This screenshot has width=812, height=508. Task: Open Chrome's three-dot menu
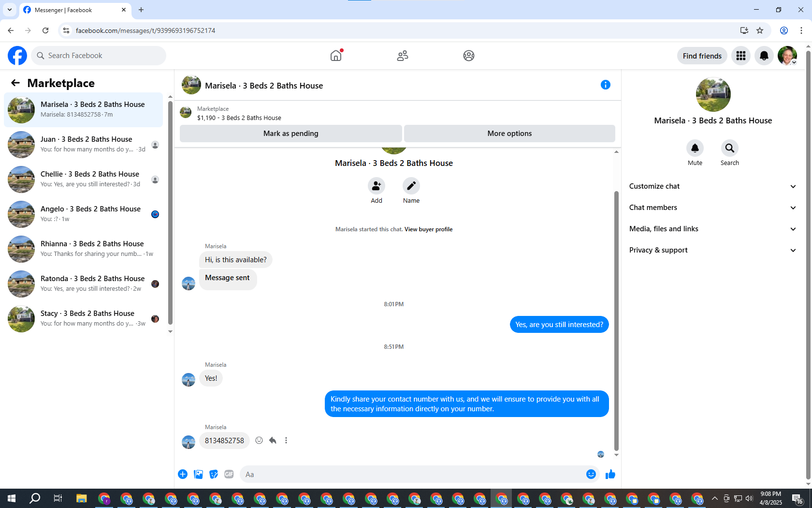click(x=801, y=30)
